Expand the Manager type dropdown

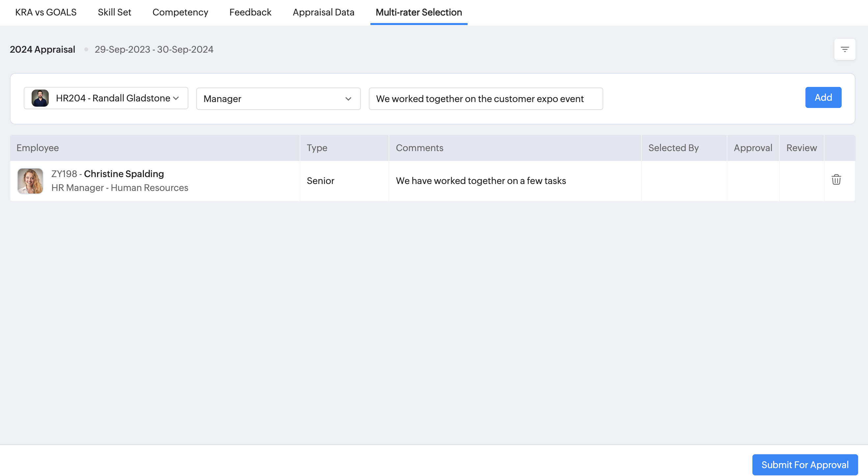pos(278,99)
